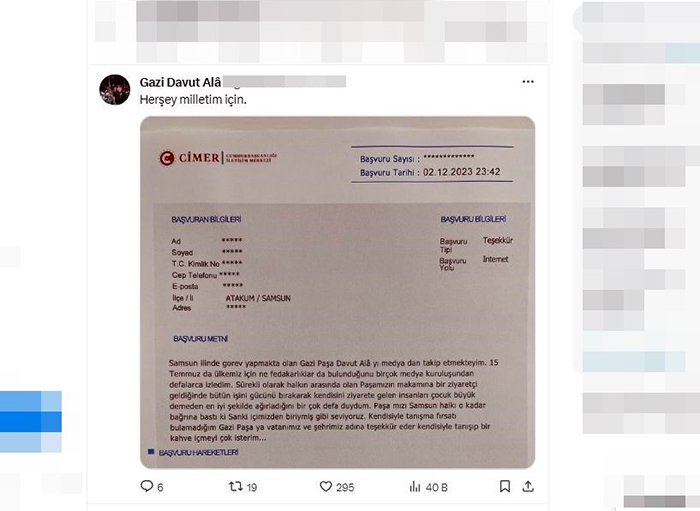Click the tweet text "Herşey milletim için."
Screen dimensions: 700x511
(193, 100)
